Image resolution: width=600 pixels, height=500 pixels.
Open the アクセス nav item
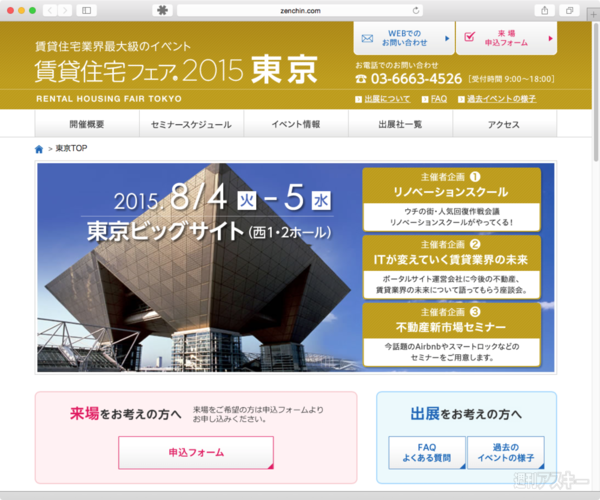coord(504,124)
